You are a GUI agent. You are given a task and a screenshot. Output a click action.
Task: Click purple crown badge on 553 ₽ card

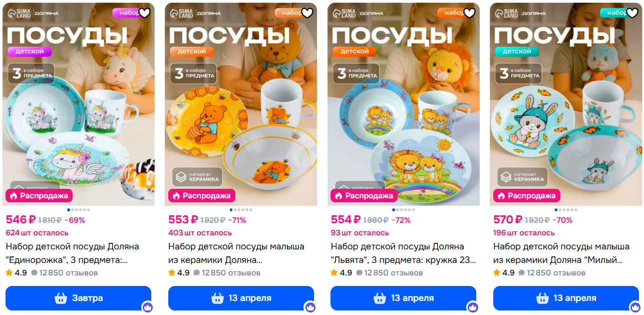point(310,307)
